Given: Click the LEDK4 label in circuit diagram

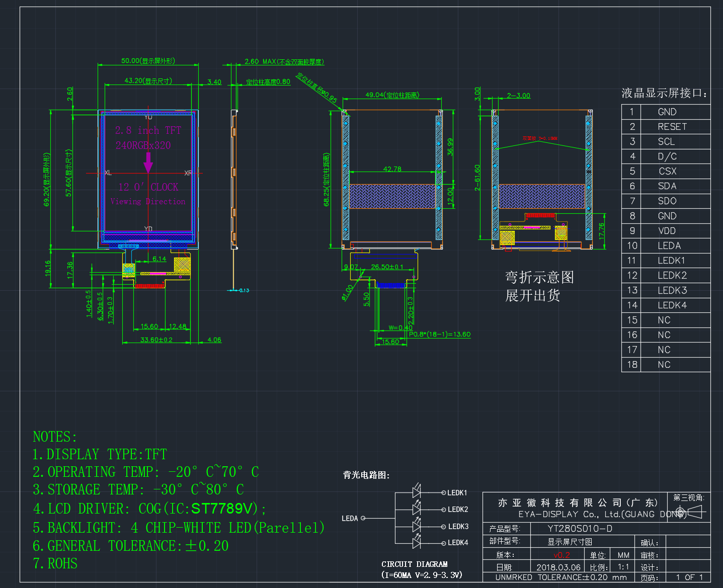Looking at the screenshot, I should click(x=458, y=543).
